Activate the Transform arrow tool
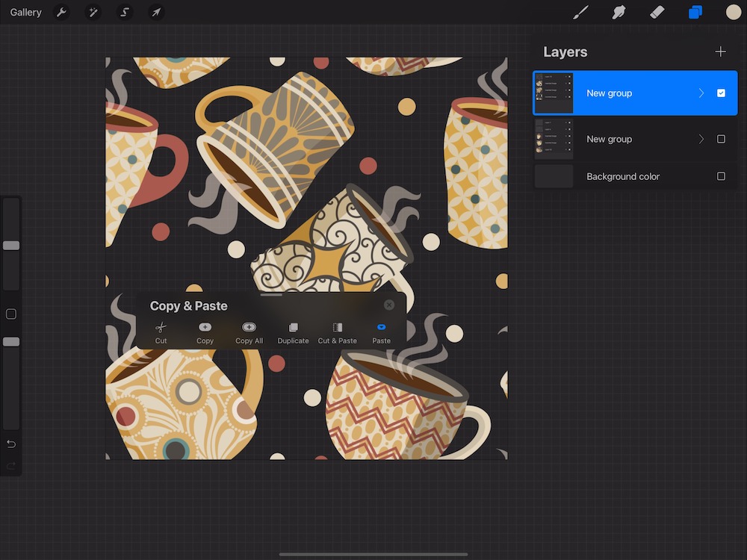Viewport: 747px width, 560px height. [156, 12]
